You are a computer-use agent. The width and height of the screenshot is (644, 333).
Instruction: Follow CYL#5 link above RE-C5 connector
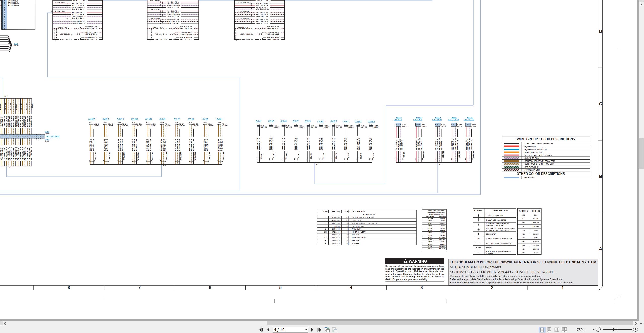point(191,119)
